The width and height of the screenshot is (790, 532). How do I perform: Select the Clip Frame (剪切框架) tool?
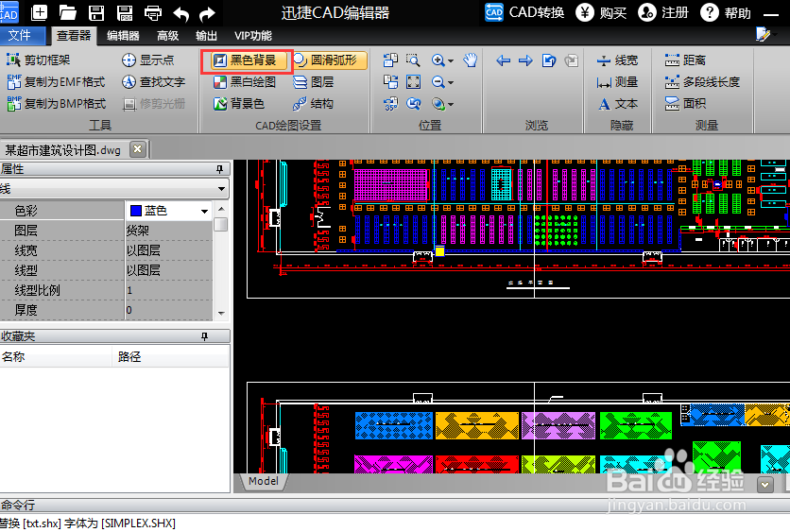pos(39,60)
